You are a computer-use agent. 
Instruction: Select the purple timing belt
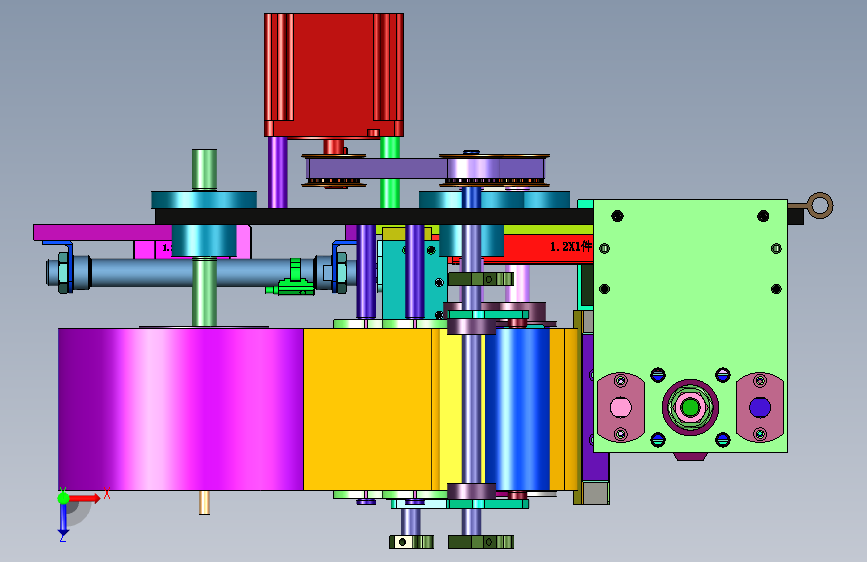click(x=426, y=169)
